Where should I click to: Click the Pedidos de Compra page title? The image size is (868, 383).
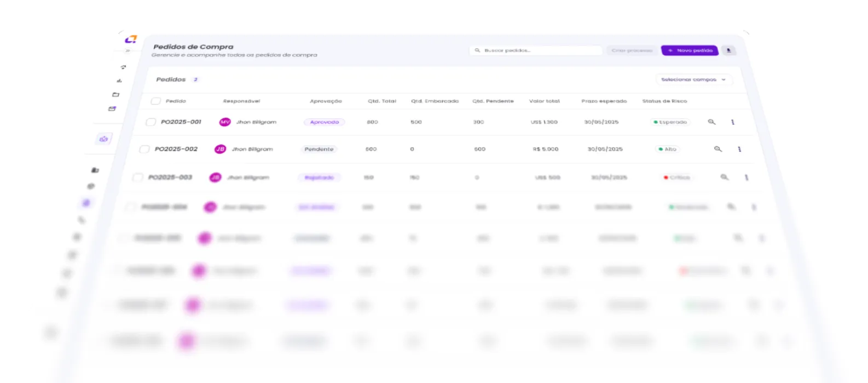pyautogui.click(x=193, y=47)
